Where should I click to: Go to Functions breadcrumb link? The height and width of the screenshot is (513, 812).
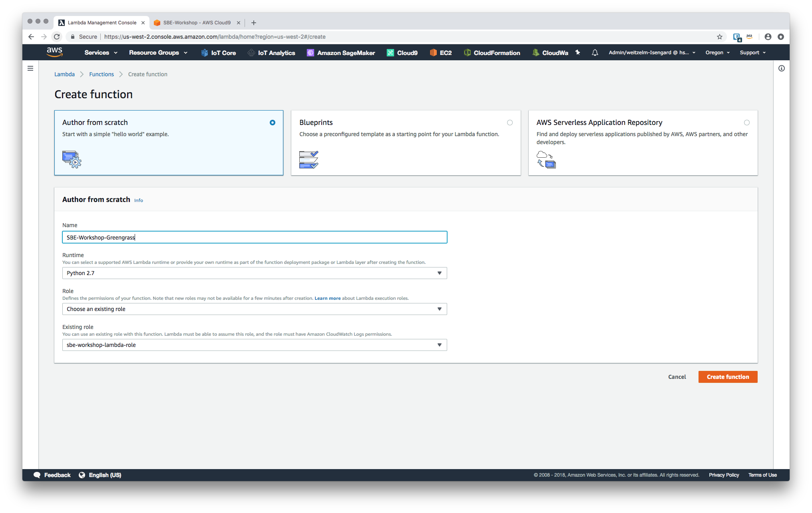[101, 74]
